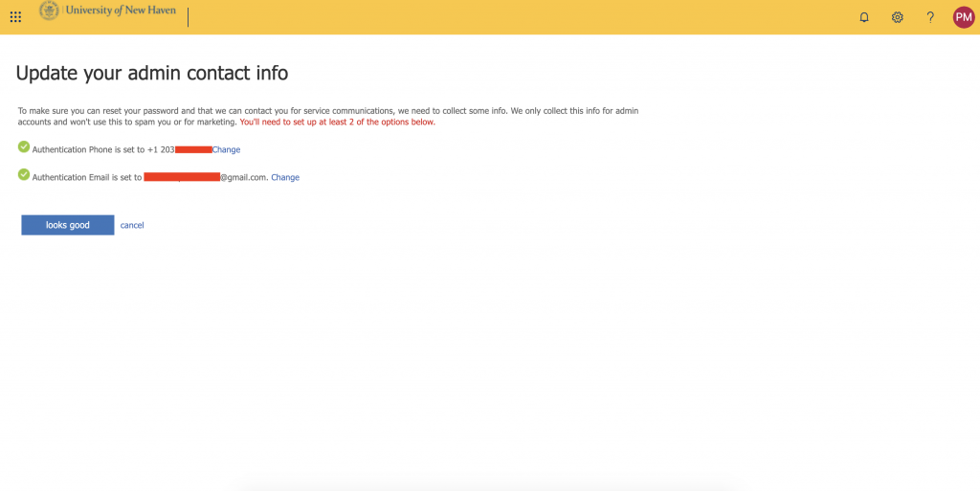The height and width of the screenshot is (491, 980).
Task: Open the help question mark
Action: [930, 17]
